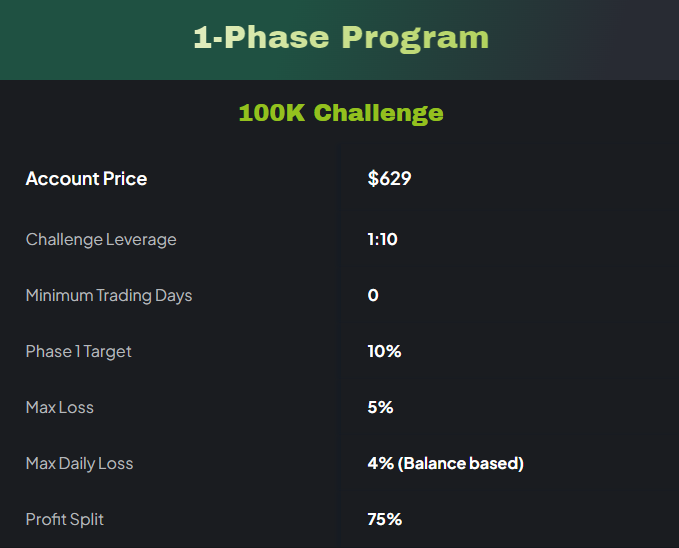Select the 100K Challenge heading
The image size is (679, 548).
pyautogui.click(x=340, y=113)
